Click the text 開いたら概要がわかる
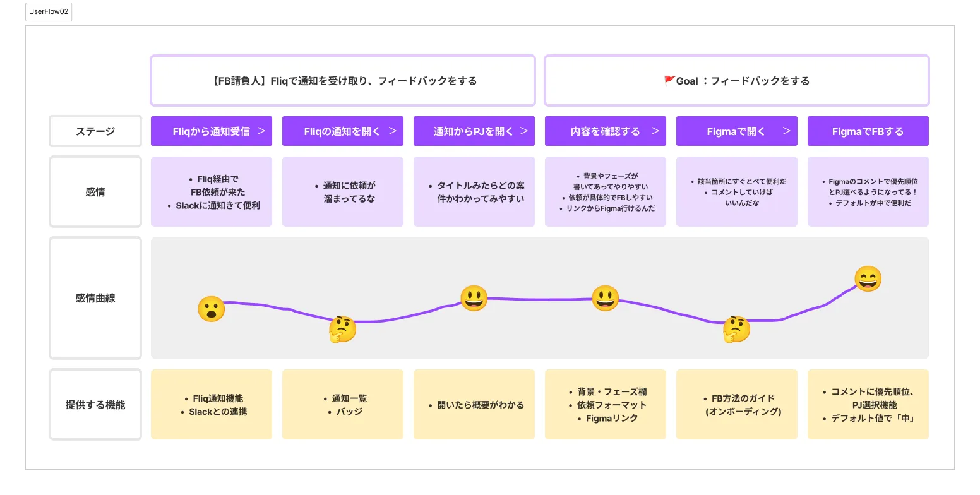Screen dimensions: 980x495 481,405
